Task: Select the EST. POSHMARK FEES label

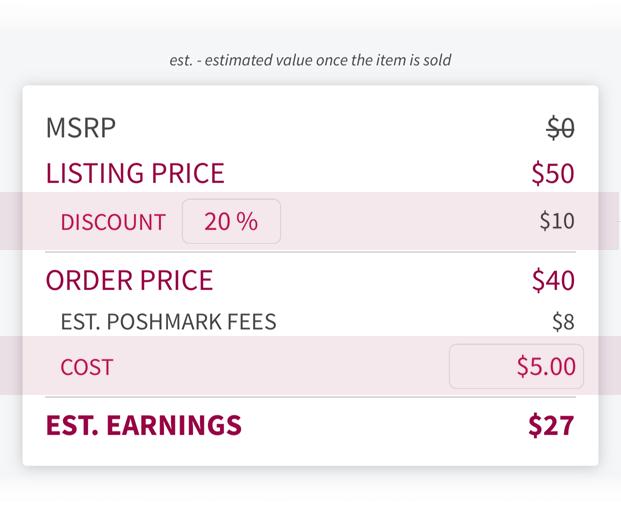Action: pyautogui.click(x=168, y=322)
